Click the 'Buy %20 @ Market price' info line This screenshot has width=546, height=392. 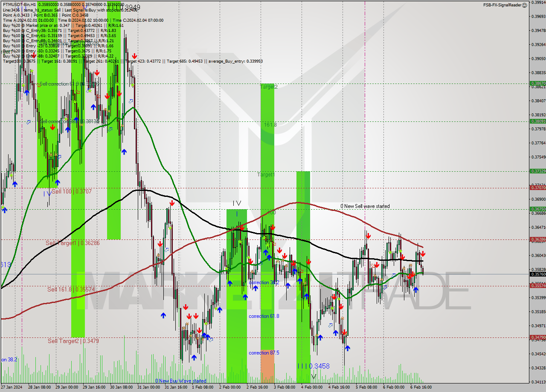point(63,25)
